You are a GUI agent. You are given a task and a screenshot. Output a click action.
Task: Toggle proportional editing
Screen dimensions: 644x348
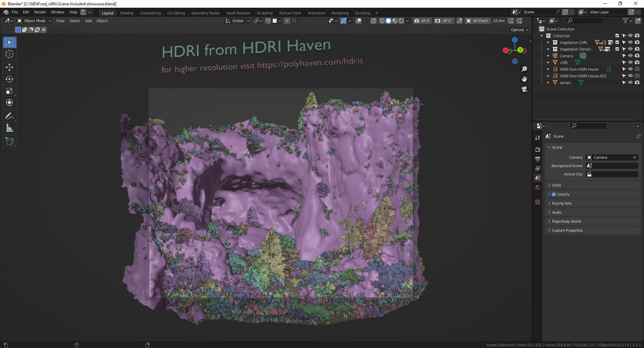click(287, 21)
